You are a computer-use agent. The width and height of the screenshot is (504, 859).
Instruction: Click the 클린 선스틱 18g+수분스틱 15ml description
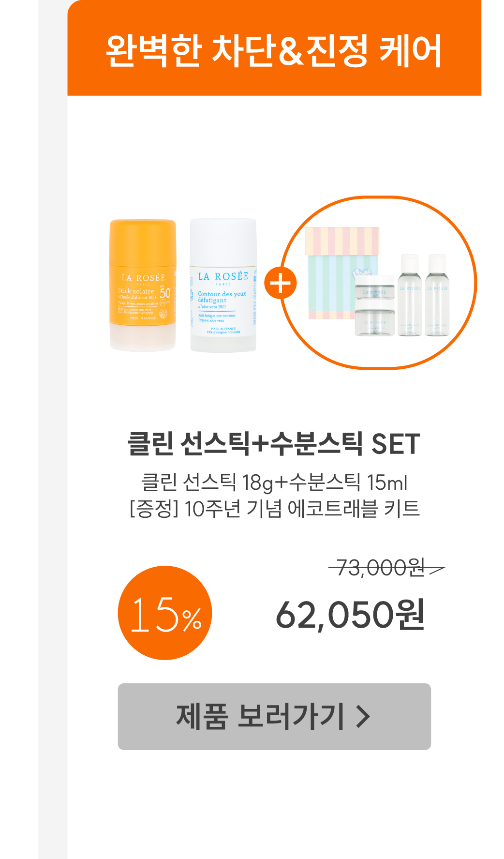274,482
